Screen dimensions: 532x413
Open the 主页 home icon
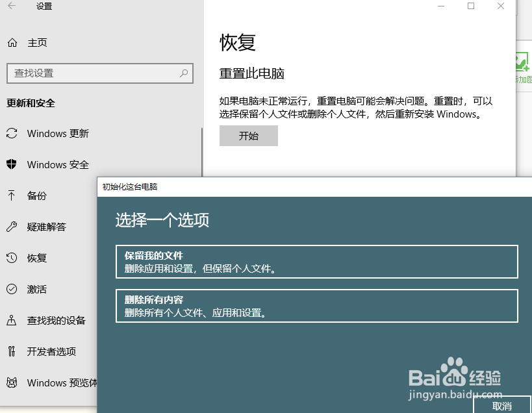tap(12, 43)
